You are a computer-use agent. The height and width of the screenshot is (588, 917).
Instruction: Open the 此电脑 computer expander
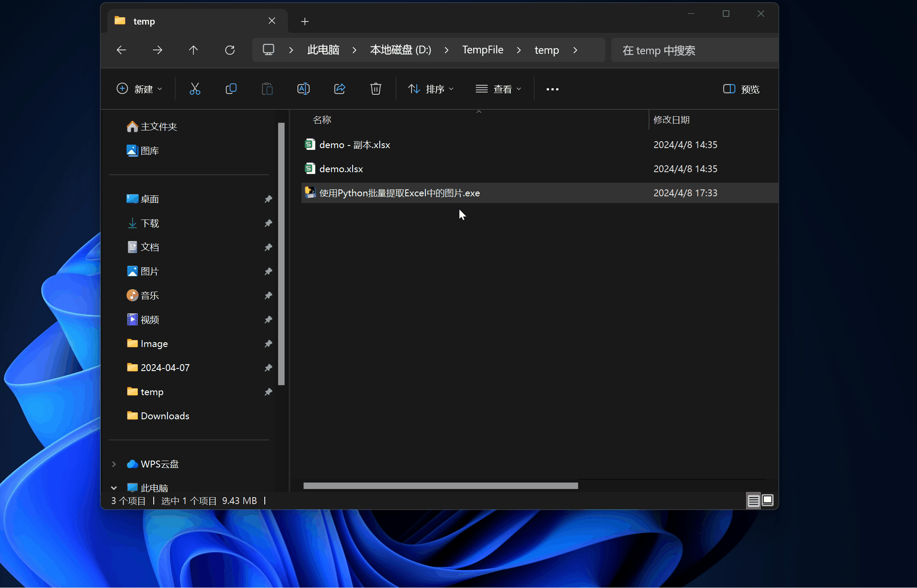114,487
